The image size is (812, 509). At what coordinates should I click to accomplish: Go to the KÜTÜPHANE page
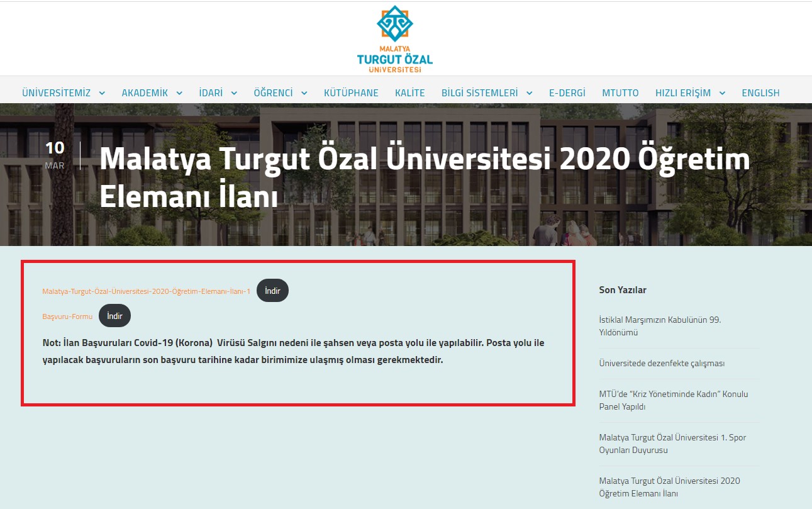click(x=351, y=92)
